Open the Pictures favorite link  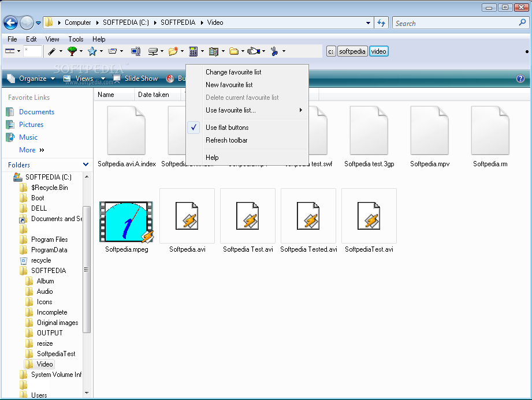pyautogui.click(x=31, y=125)
